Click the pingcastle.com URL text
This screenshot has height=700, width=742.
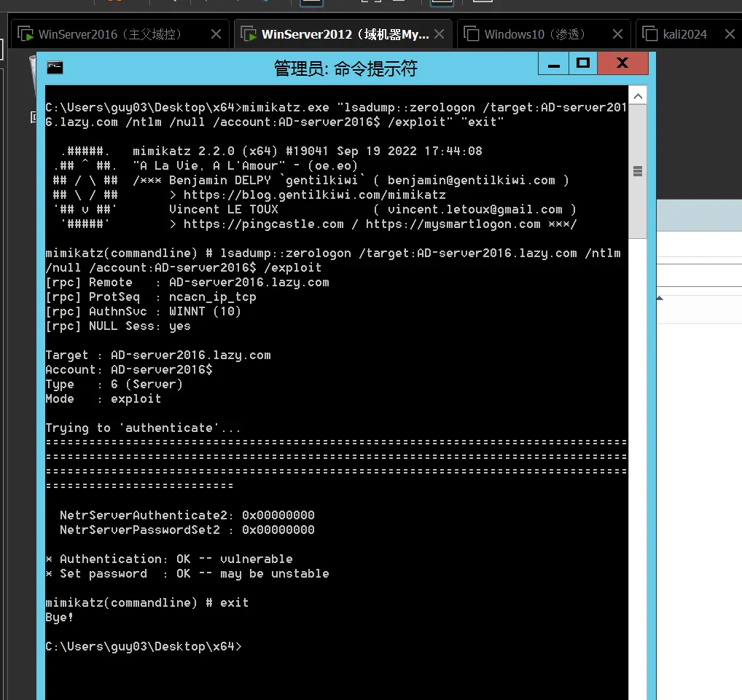click(264, 224)
